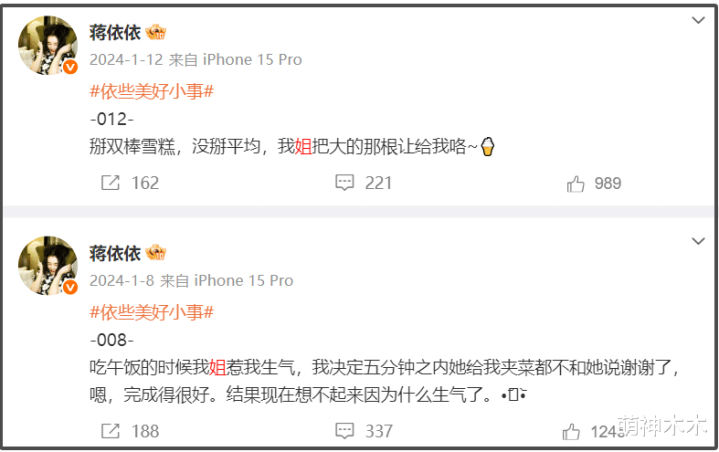
Task: Expand the chevron menu on the 2024-1-8 post
Action: point(698,241)
